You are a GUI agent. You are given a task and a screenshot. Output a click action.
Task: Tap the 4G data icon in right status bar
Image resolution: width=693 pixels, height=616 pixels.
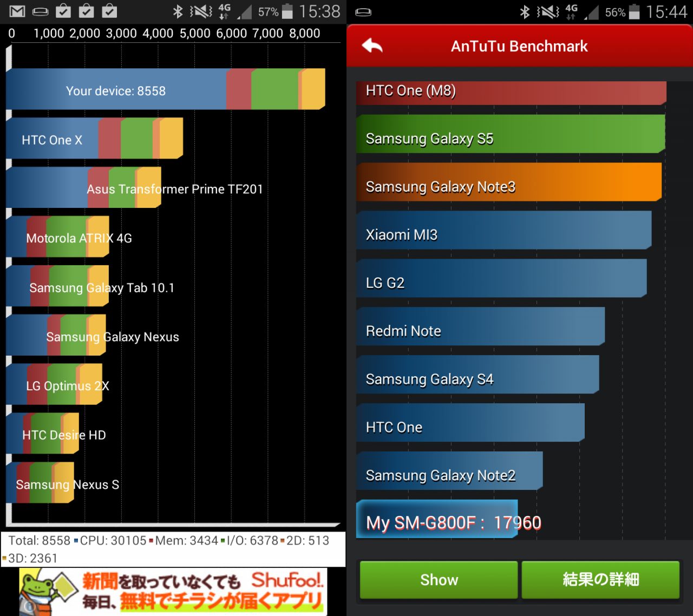[571, 12]
